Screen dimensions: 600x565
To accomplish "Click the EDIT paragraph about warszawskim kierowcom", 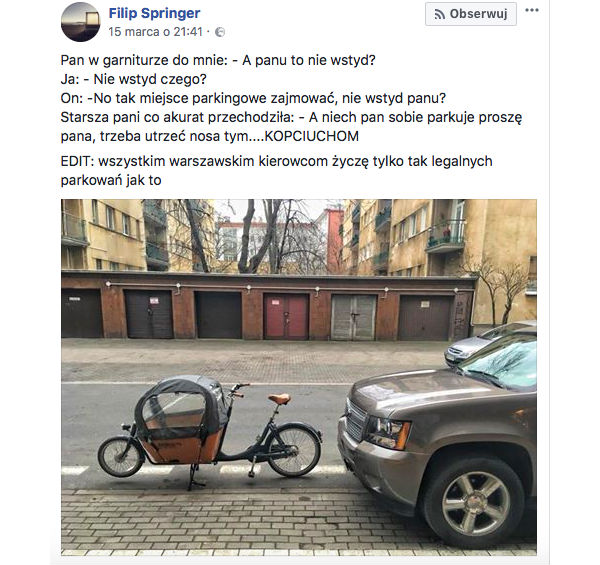I will 276,170.
